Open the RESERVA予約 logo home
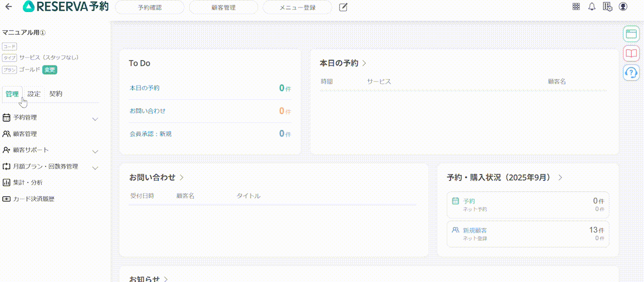 pos(66,7)
